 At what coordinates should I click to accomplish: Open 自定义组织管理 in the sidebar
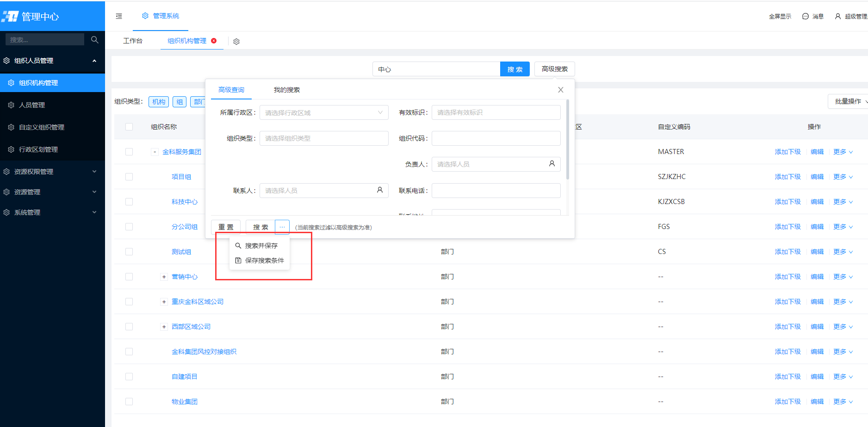(x=52, y=127)
